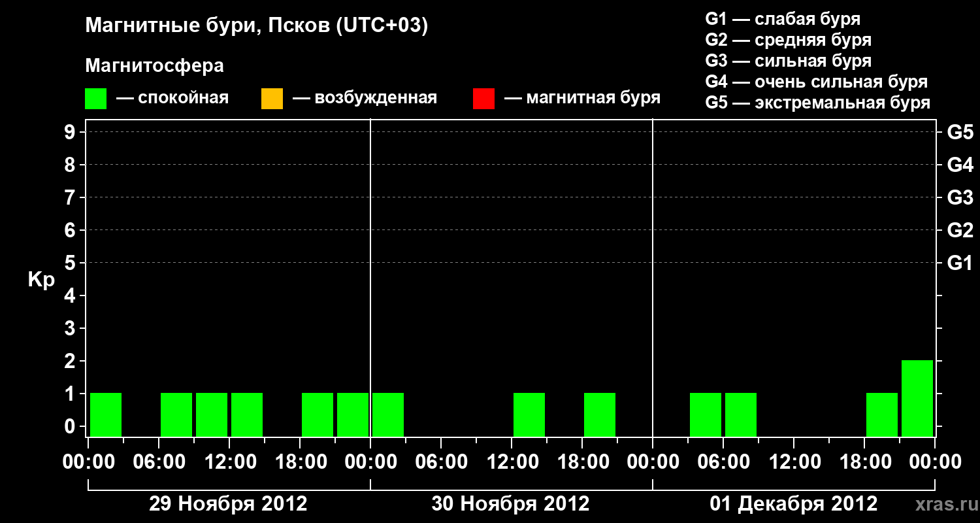Click the 'Магнитосфера' subtitle
This screenshot has width=980, height=523.
pos(154,66)
